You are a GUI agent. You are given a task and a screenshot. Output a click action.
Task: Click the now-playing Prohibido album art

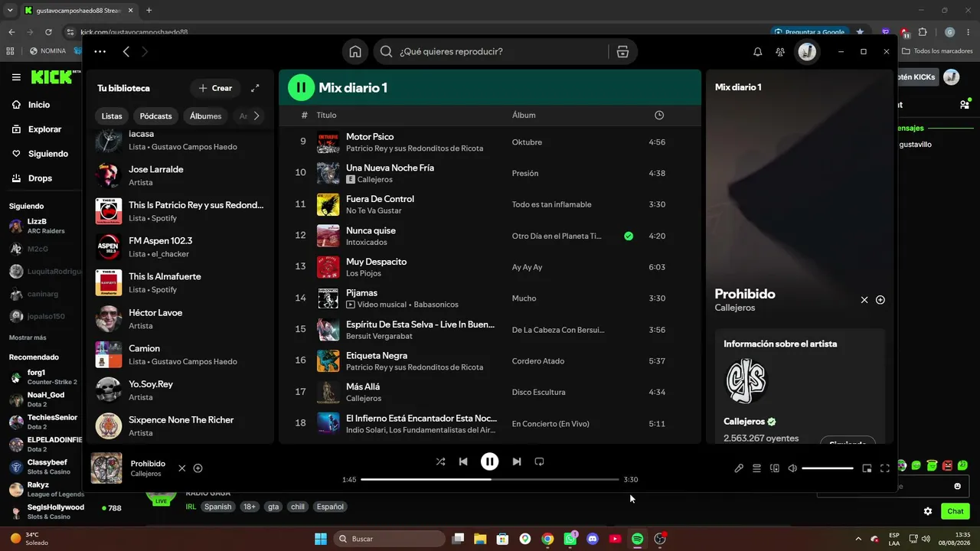(x=106, y=468)
